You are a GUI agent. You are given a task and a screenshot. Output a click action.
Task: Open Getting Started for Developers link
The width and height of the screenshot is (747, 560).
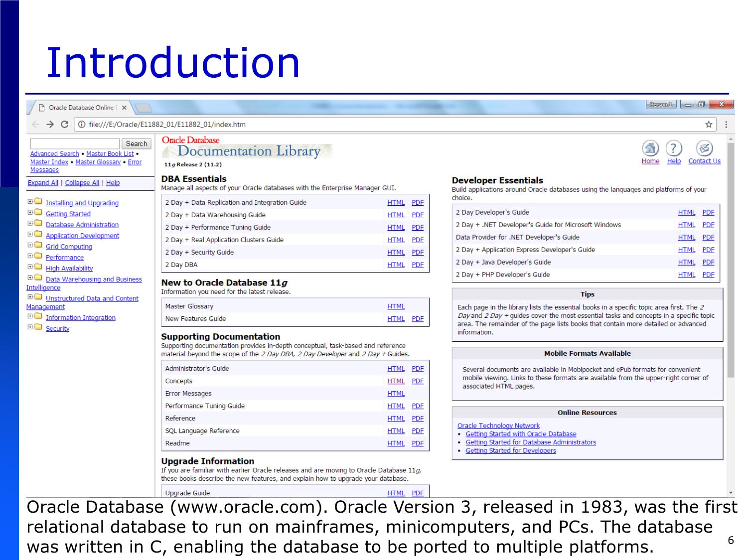pyautogui.click(x=511, y=451)
